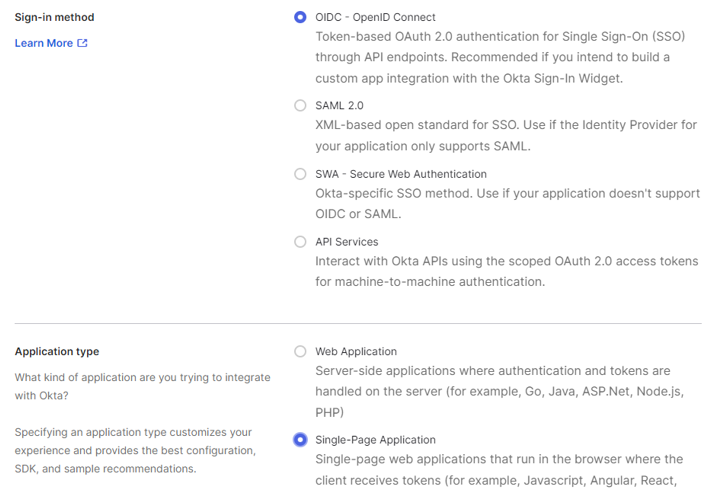Click the 'Sign-in method' section heading
The image size is (715, 493).
55,17
